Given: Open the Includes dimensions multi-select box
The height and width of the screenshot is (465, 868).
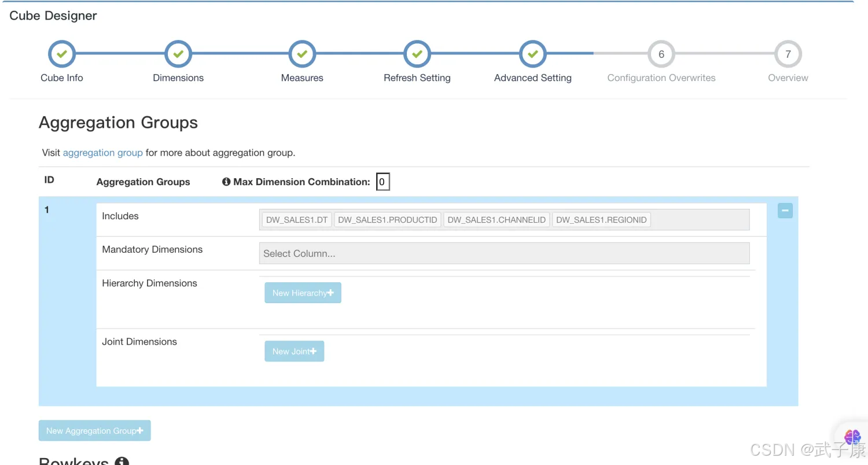Looking at the screenshot, I should tap(699, 220).
